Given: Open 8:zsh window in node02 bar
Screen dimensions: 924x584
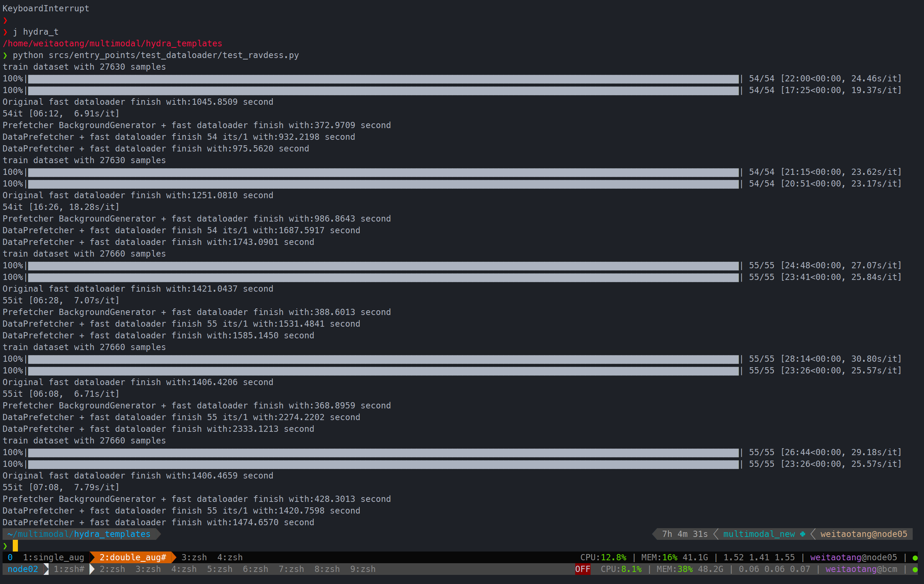Looking at the screenshot, I should [x=327, y=569].
